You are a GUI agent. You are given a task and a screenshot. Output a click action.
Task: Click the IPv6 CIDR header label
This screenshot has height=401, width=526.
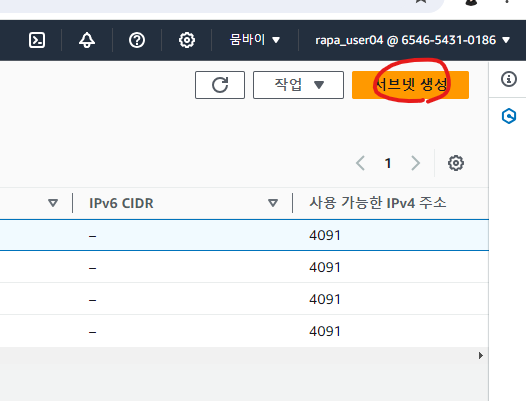(121, 203)
